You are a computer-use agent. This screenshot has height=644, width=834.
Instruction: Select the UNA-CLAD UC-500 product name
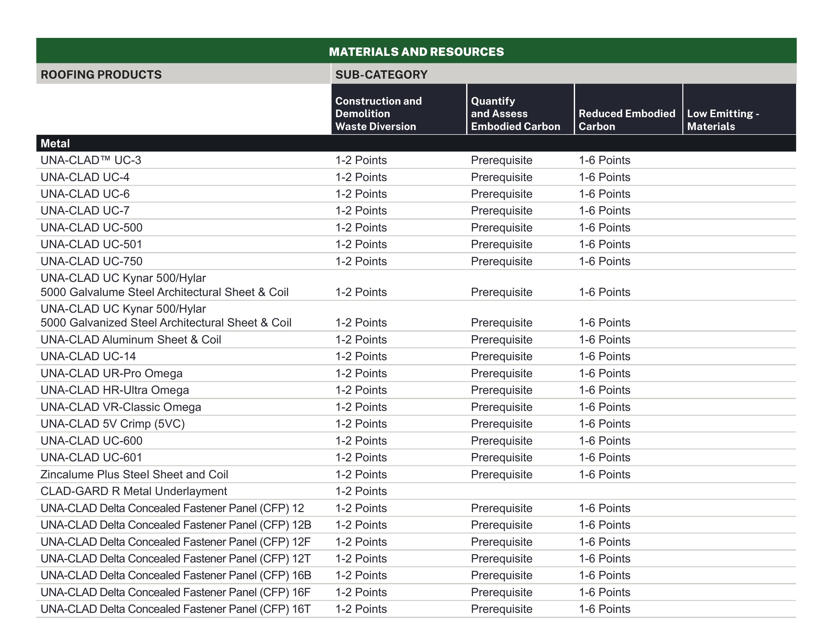(x=91, y=228)
